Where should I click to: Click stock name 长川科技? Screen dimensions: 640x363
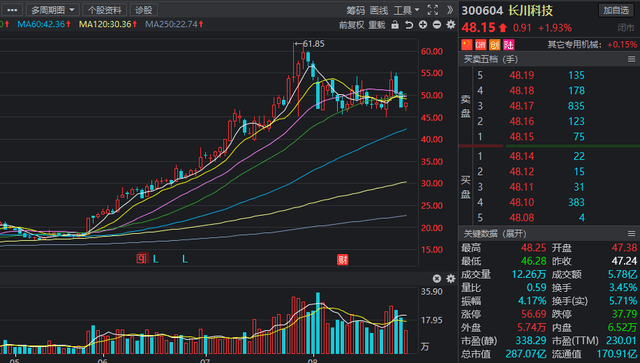[531, 11]
